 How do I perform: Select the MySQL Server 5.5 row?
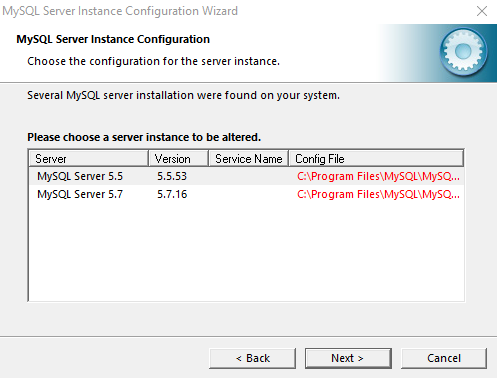tap(246, 176)
